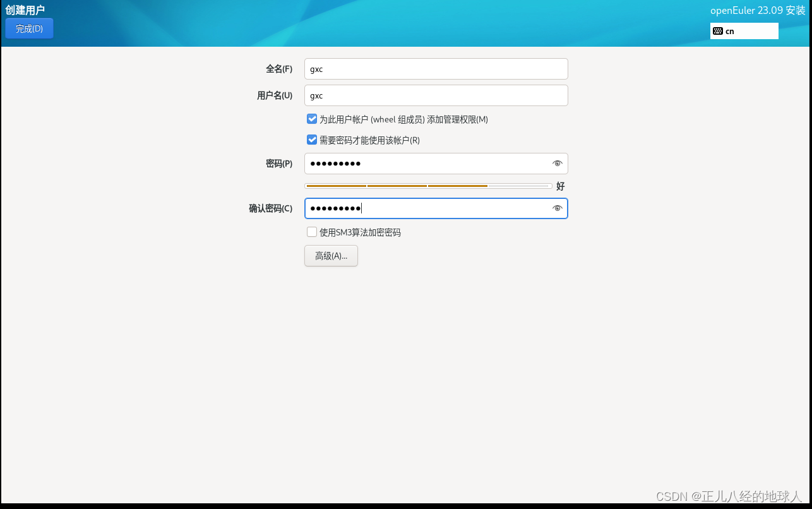Screen dimensions: 812x509
Task: Focus the 用户名(U) username field
Action: 436,95
